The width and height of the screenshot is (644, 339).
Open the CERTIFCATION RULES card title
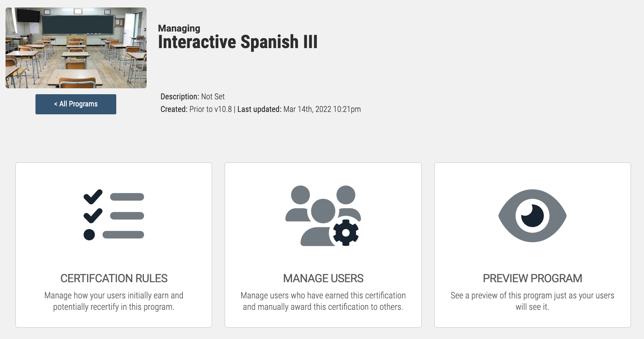coord(114,278)
